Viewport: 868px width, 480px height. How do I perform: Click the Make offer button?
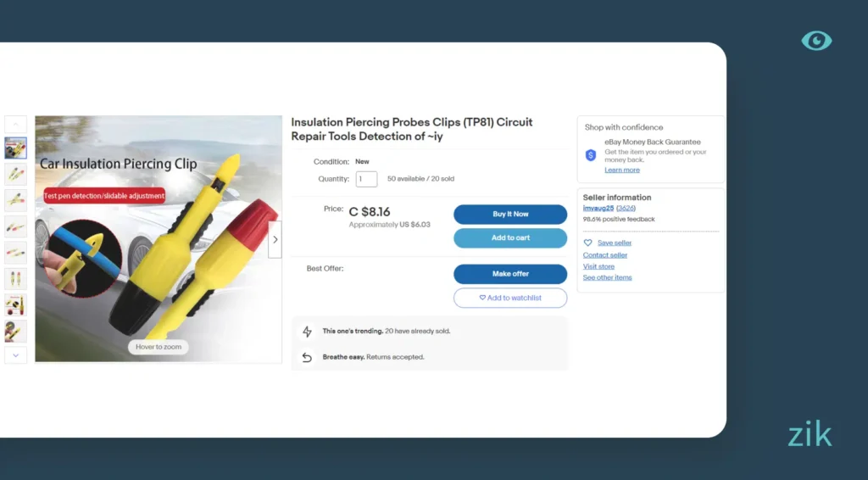coord(510,274)
